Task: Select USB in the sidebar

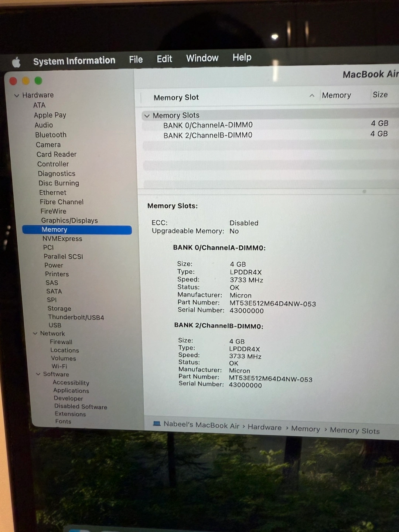Action: 55,325
